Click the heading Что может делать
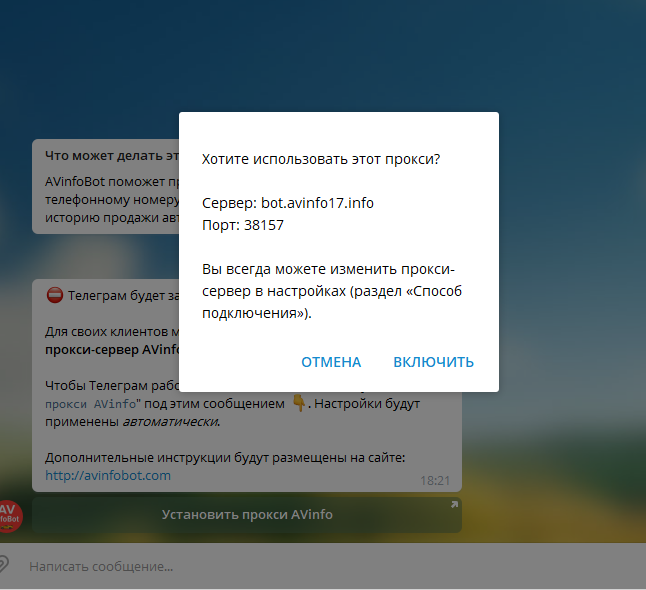The image size is (646, 590). click(x=112, y=156)
